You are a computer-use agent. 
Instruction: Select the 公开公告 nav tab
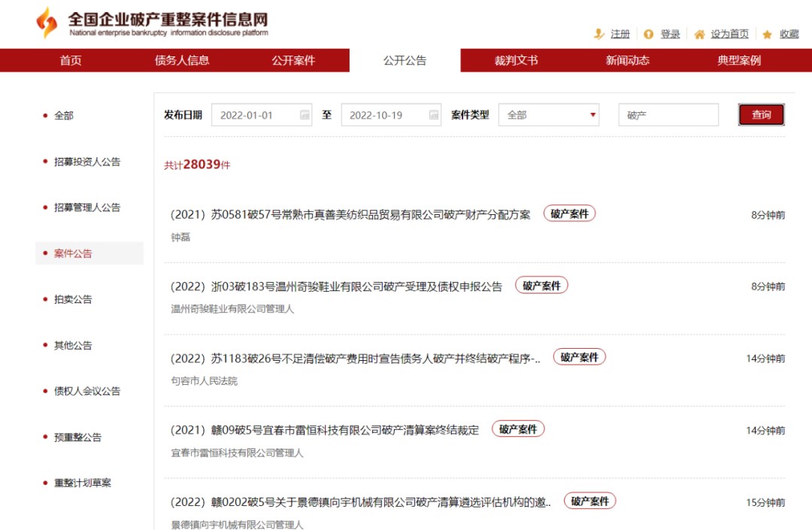[405, 61]
